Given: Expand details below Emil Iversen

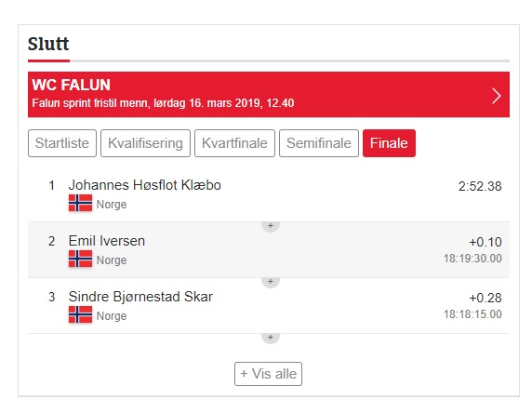Looking at the screenshot, I should click(x=271, y=281).
